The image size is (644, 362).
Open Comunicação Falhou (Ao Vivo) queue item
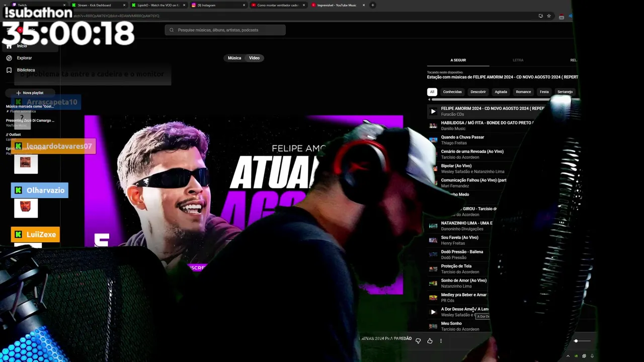473,180
